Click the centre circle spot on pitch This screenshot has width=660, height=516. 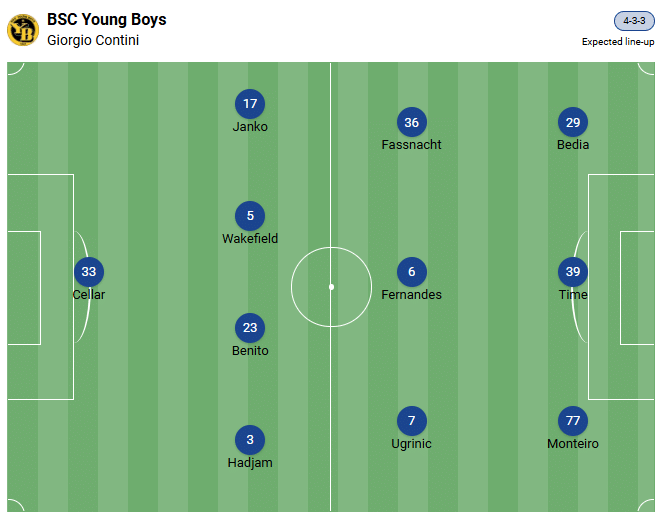coord(331,287)
